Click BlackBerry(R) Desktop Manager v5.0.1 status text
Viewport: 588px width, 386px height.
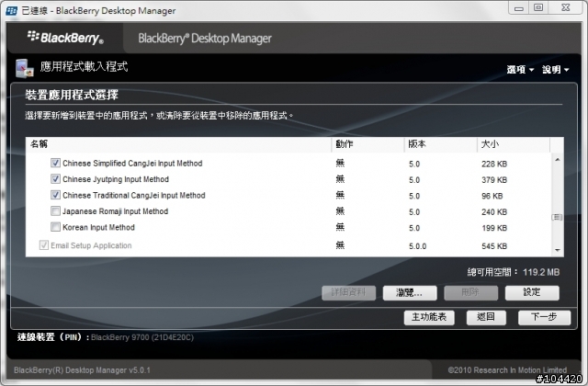[x=82, y=370]
